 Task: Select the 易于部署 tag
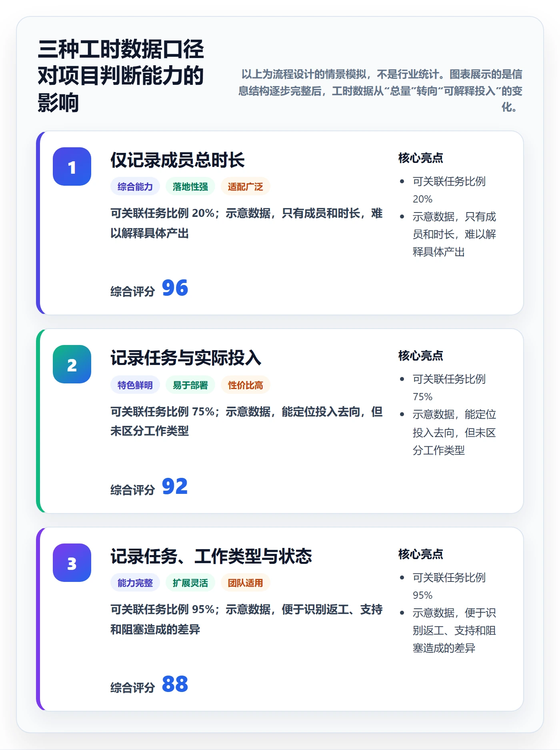(190, 385)
